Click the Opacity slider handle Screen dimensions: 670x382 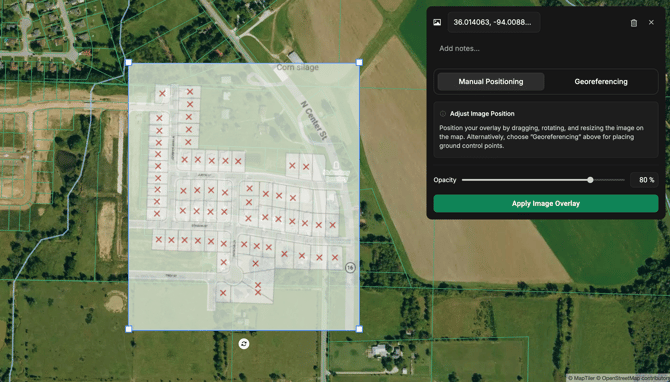[590, 180]
